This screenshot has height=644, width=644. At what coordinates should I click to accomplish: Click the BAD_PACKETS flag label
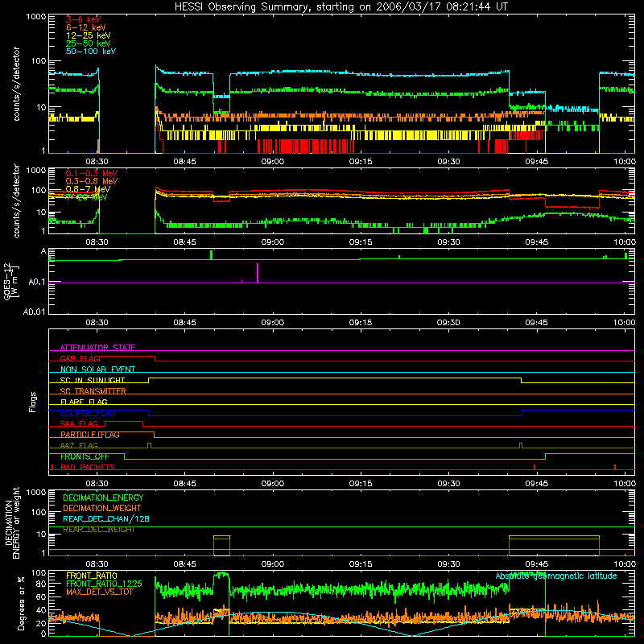click(88, 467)
